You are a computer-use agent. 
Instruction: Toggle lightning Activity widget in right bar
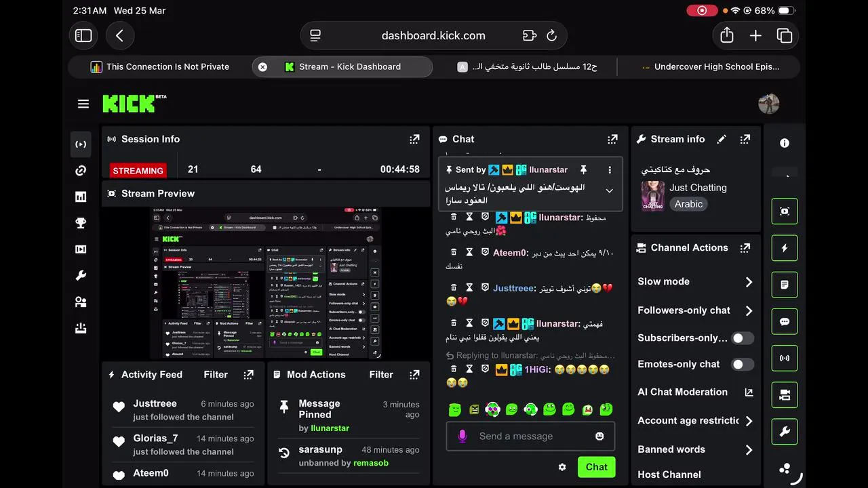(785, 248)
